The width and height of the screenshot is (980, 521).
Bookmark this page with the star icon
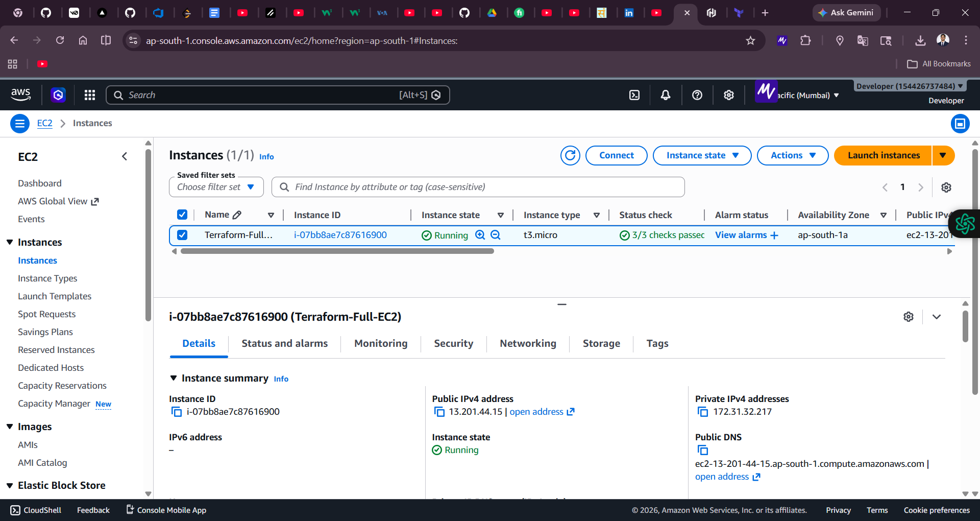pyautogui.click(x=750, y=40)
